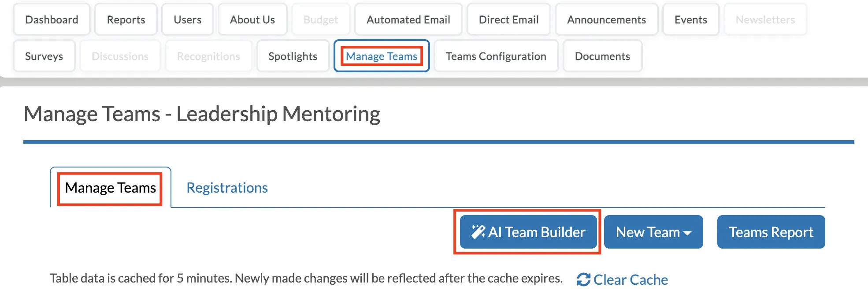Open the Announcements section
The image size is (868, 305).
[607, 19]
